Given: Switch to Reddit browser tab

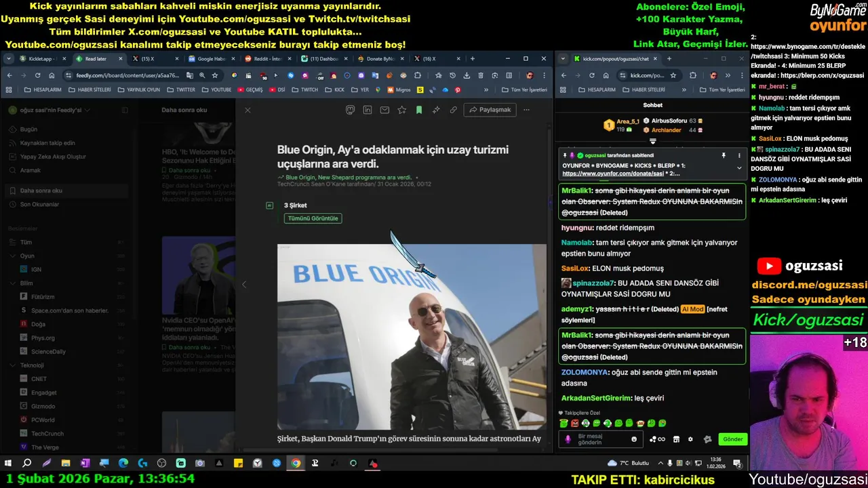Looking at the screenshot, I should [267, 59].
